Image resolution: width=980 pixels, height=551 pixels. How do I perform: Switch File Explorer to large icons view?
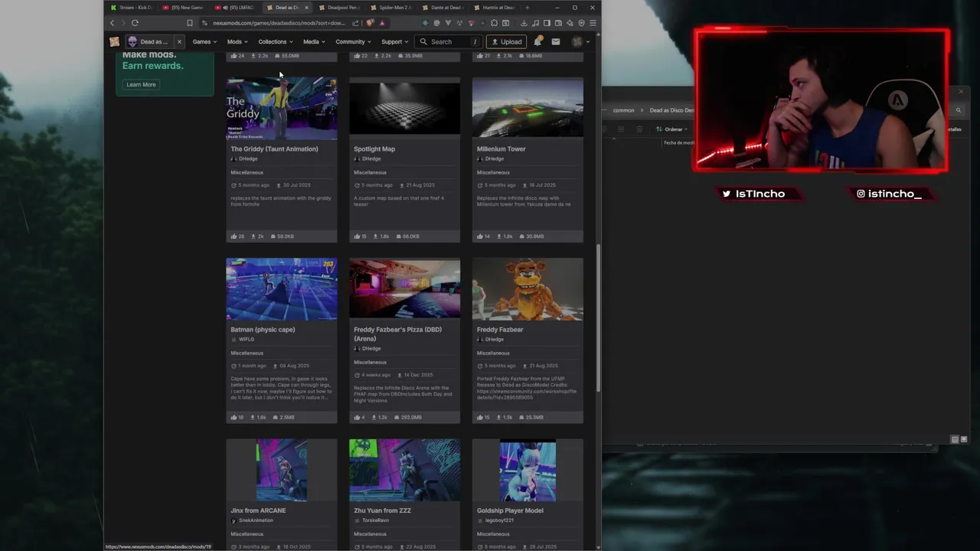click(x=964, y=439)
